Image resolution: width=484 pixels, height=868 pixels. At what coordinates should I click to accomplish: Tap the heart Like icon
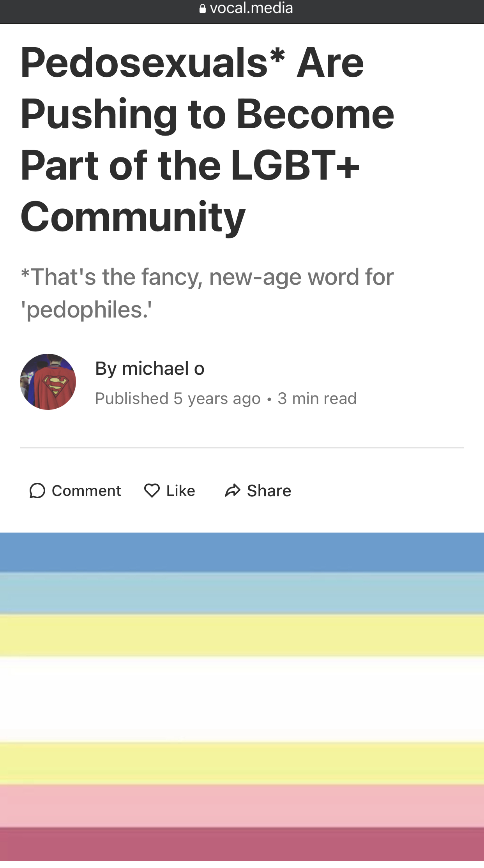152,490
